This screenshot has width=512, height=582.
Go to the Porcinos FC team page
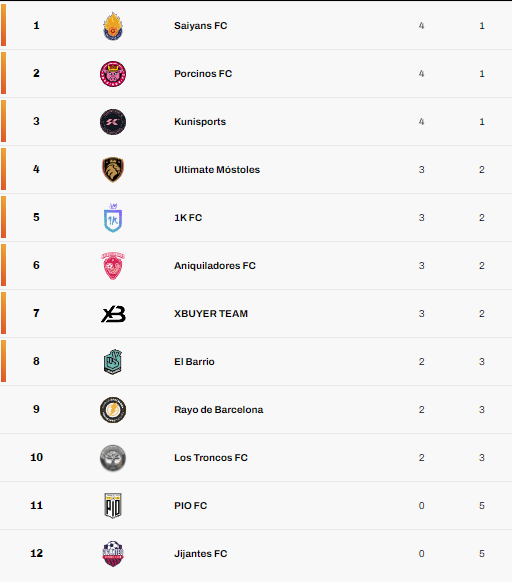203,73
